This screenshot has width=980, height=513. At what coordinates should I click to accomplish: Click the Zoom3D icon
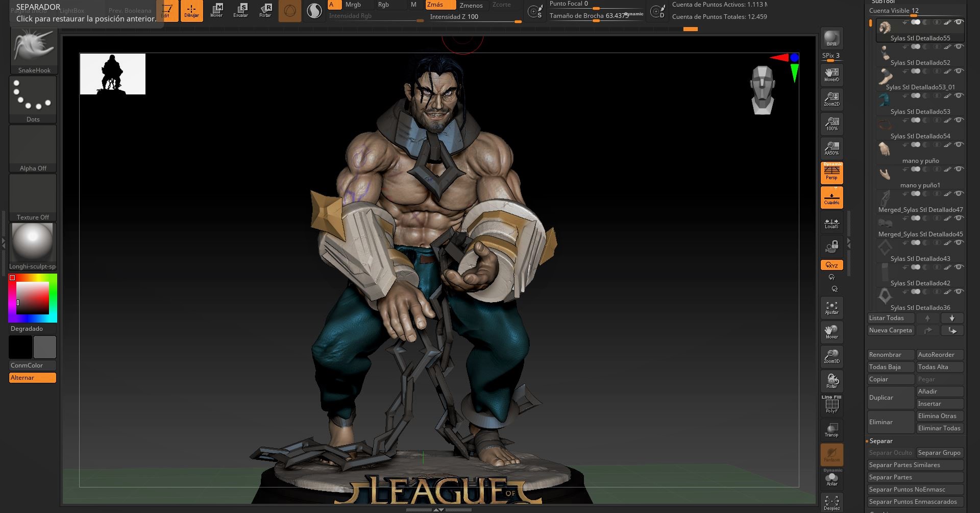pos(831,357)
